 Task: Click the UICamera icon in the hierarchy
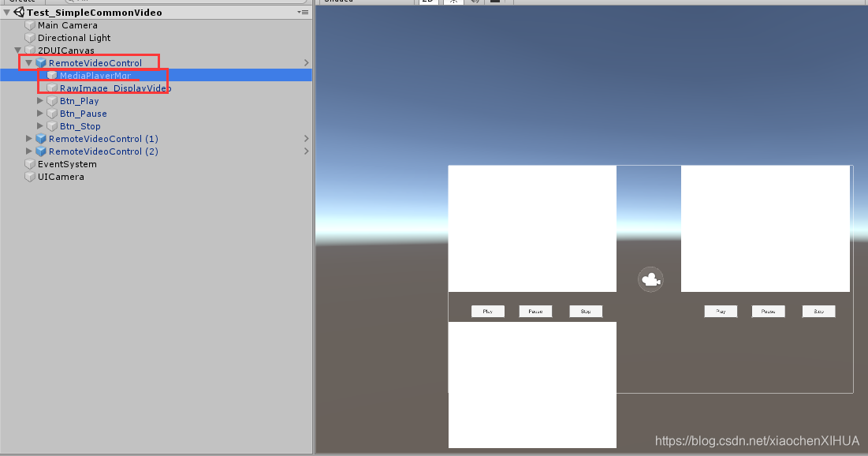[x=30, y=176]
